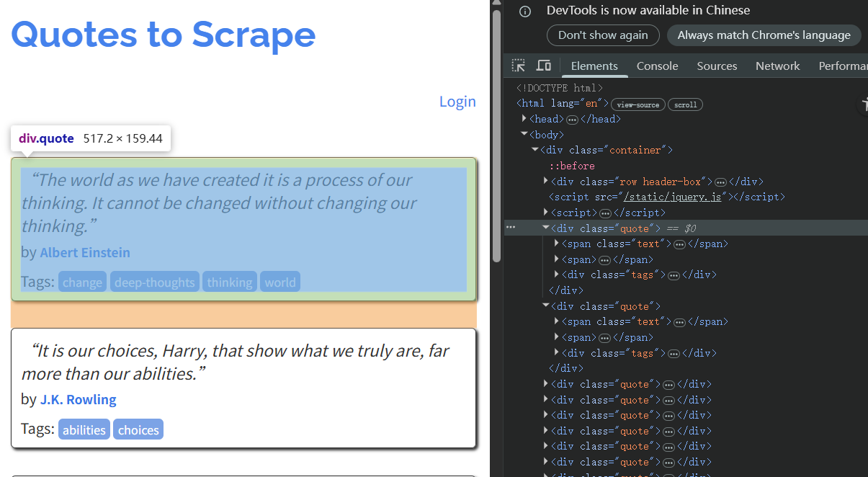Click the change tag
The image size is (868, 477).
[x=82, y=282]
